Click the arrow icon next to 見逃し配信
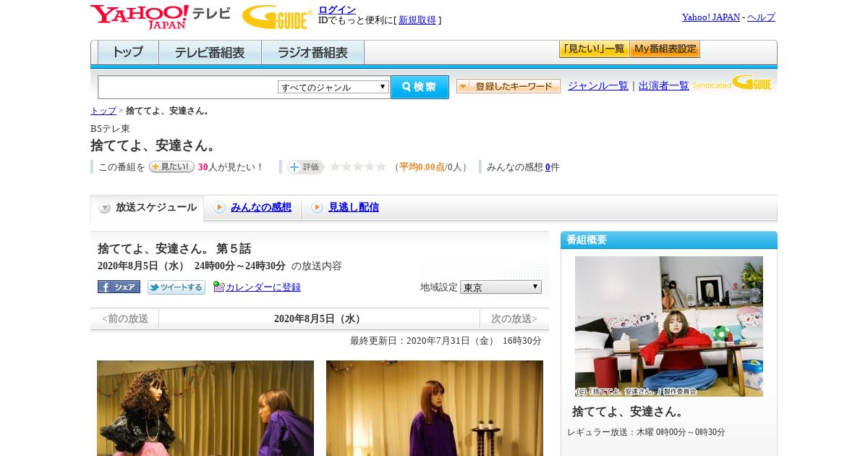 [317, 208]
